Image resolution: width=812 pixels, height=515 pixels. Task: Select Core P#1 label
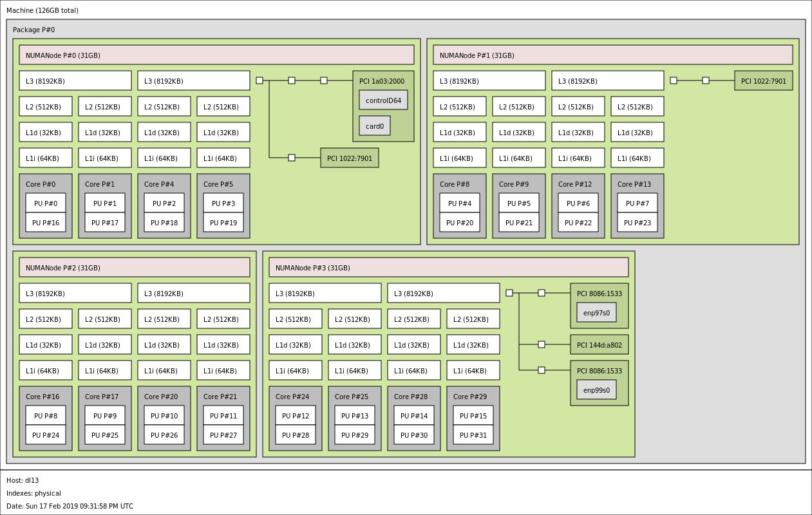click(x=100, y=185)
